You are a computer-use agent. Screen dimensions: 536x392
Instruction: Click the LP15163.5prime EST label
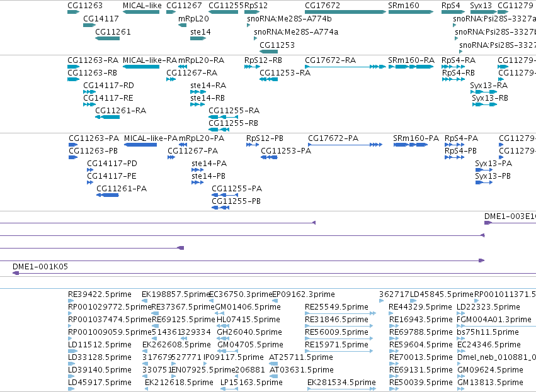click(251, 383)
